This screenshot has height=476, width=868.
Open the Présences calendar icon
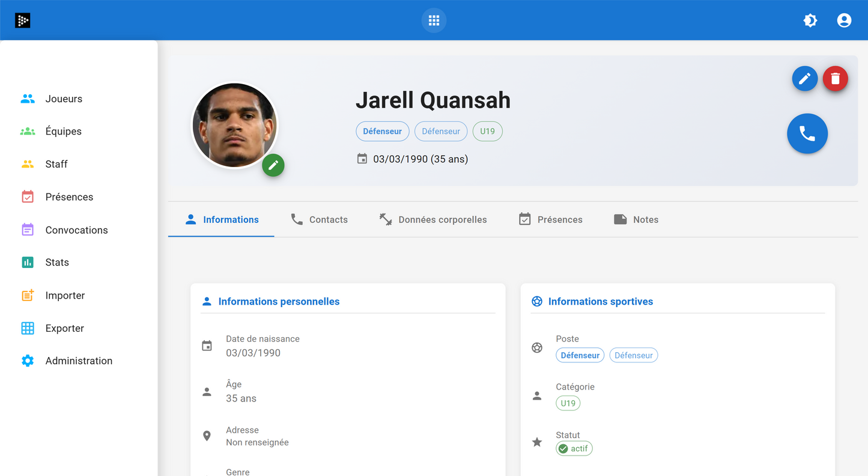pos(28,197)
